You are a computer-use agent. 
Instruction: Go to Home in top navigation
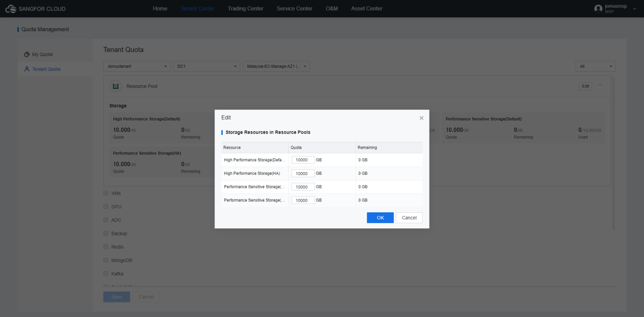[x=160, y=9]
